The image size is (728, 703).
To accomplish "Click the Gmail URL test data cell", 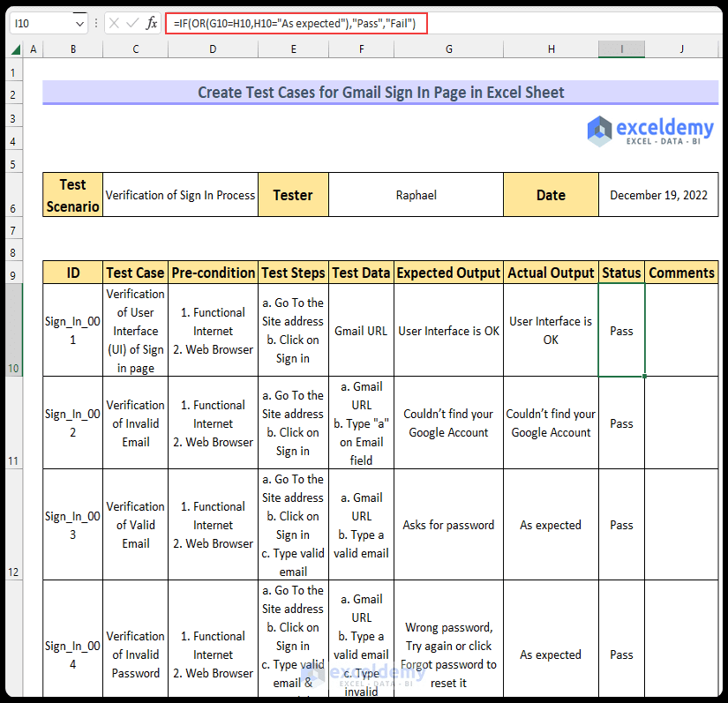I will [x=361, y=331].
